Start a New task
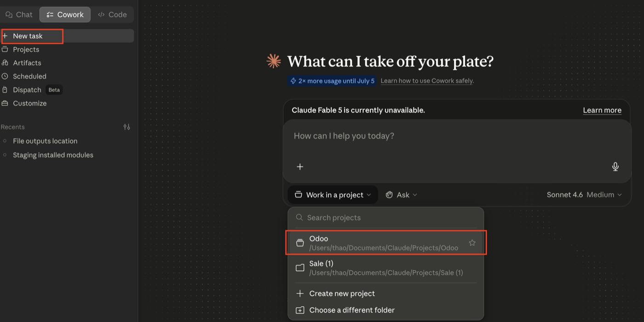 point(67,36)
